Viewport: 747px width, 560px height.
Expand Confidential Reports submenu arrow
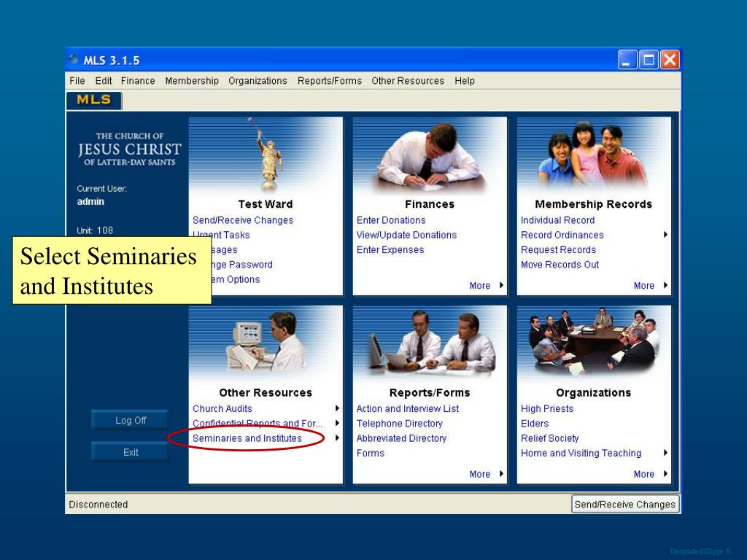click(337, 424)
